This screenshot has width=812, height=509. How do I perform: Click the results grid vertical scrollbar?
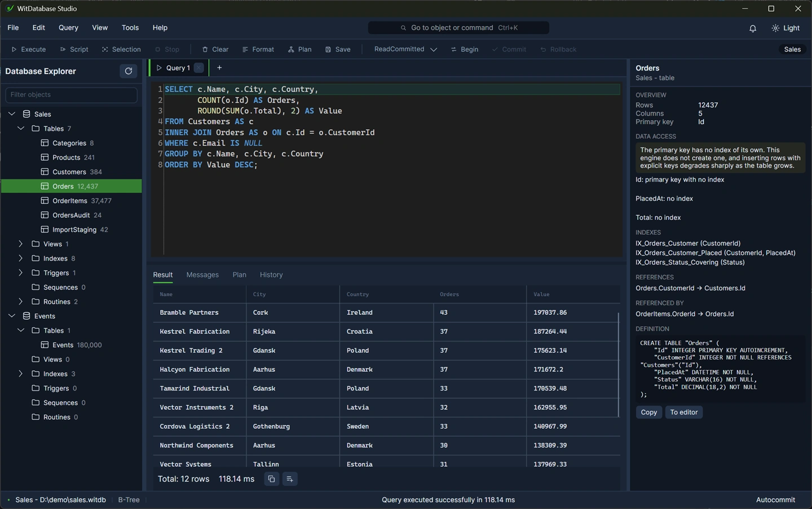click(619, 365)
